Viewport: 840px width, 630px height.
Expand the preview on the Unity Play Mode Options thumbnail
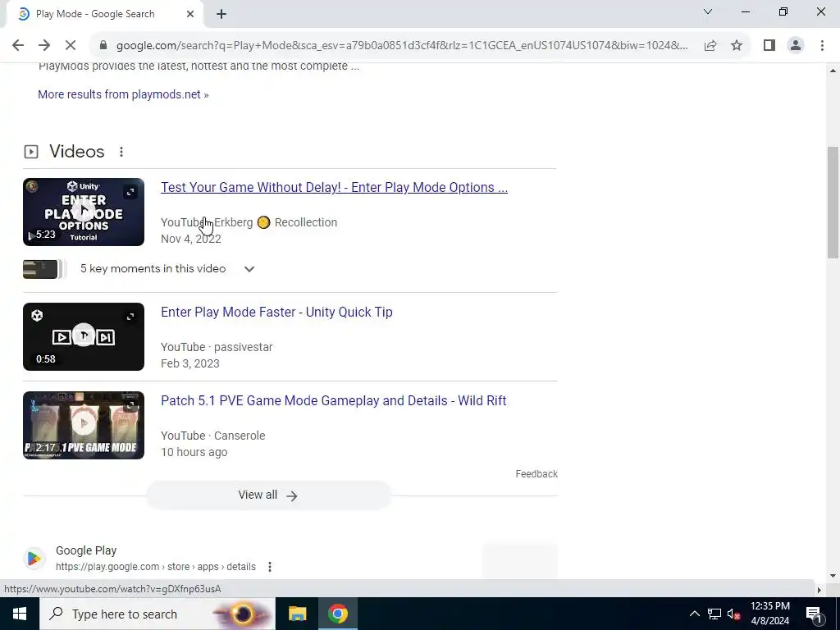pos(130,192)
